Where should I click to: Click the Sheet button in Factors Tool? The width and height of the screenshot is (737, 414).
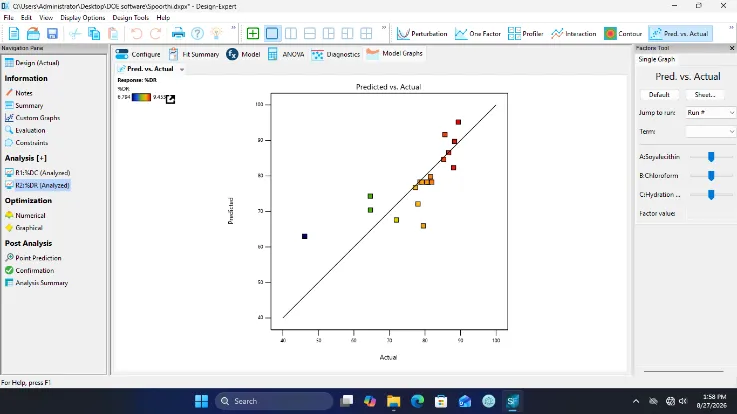705,94
